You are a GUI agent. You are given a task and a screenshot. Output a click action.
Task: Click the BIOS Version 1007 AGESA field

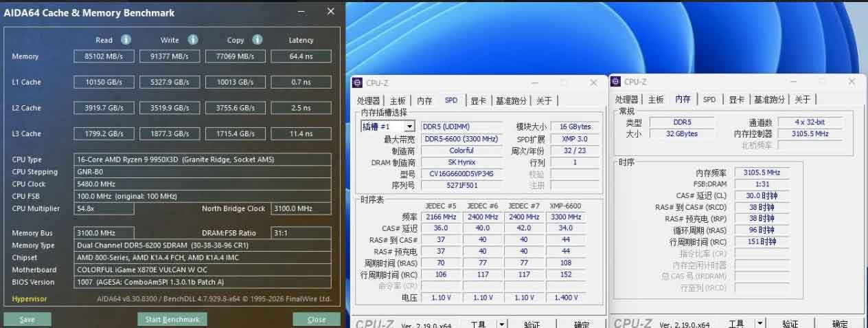point(203,282)
